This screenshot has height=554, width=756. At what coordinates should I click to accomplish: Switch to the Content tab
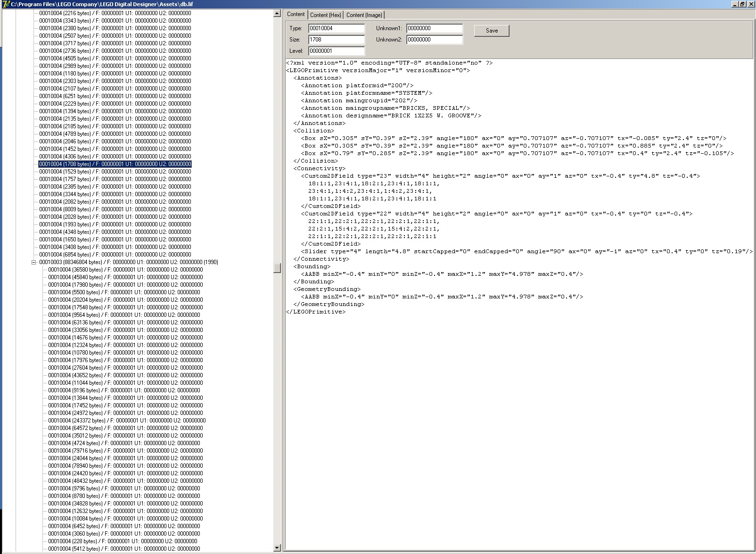tap(296, 14)
